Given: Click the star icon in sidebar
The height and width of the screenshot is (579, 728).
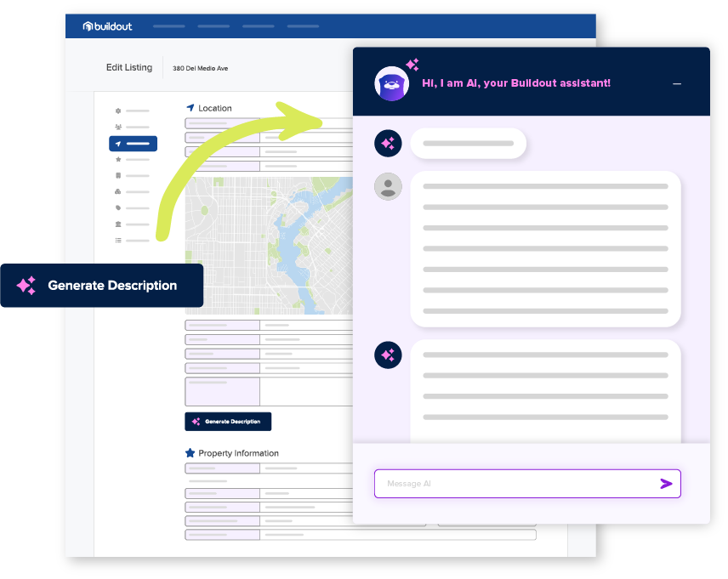Looking at the screenshot, I should click(118, 160).
